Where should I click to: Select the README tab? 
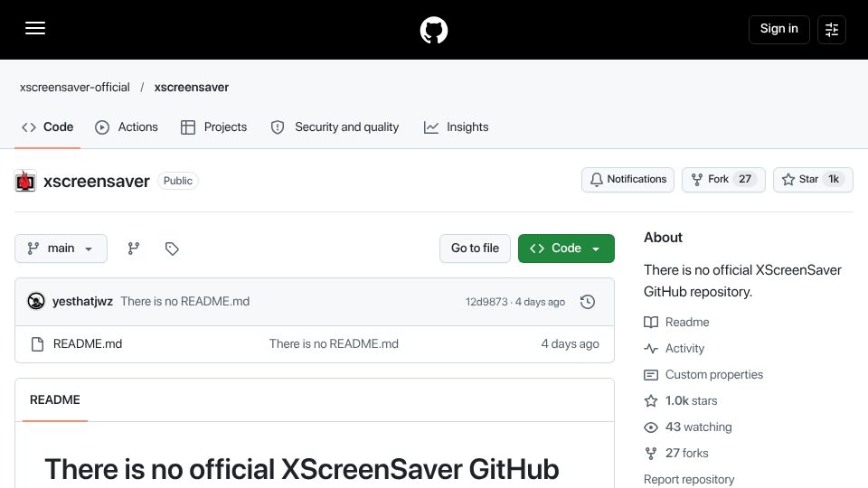[55, 400]
